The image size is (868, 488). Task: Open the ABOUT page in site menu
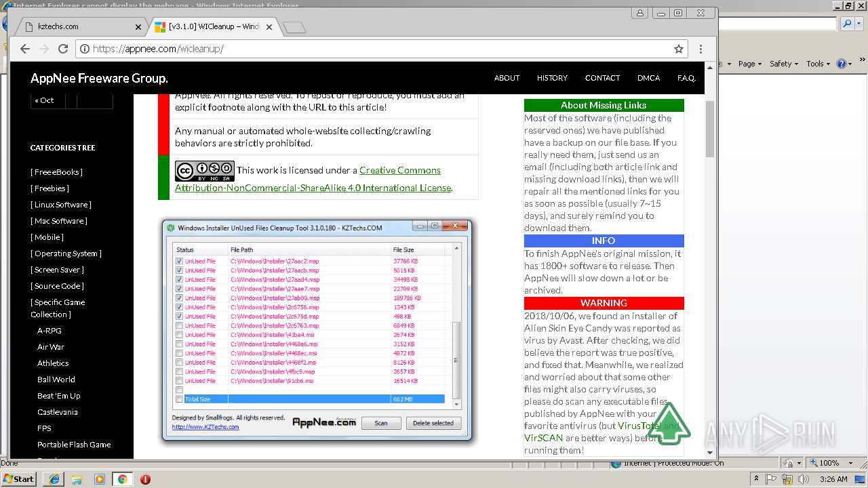coord(507,78)
